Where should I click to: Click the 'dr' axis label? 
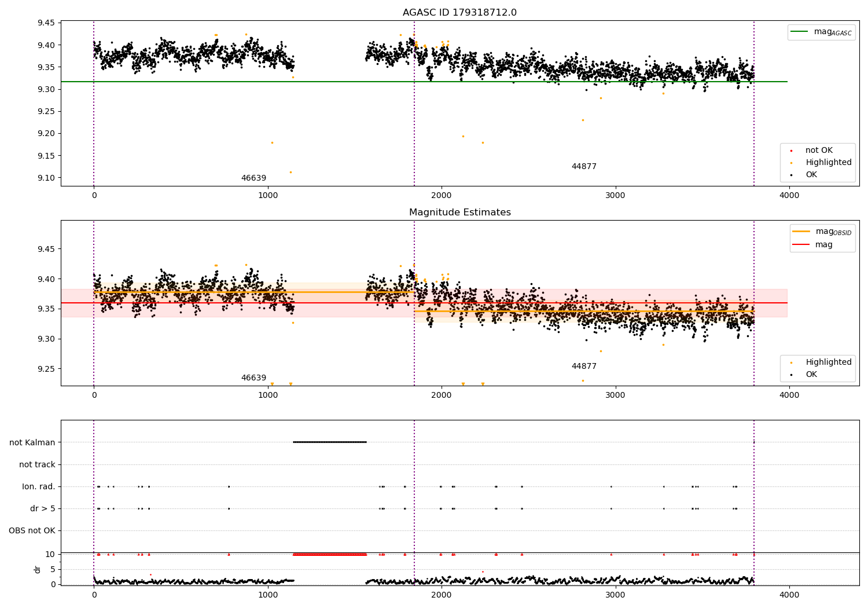[x=38, y=569]
